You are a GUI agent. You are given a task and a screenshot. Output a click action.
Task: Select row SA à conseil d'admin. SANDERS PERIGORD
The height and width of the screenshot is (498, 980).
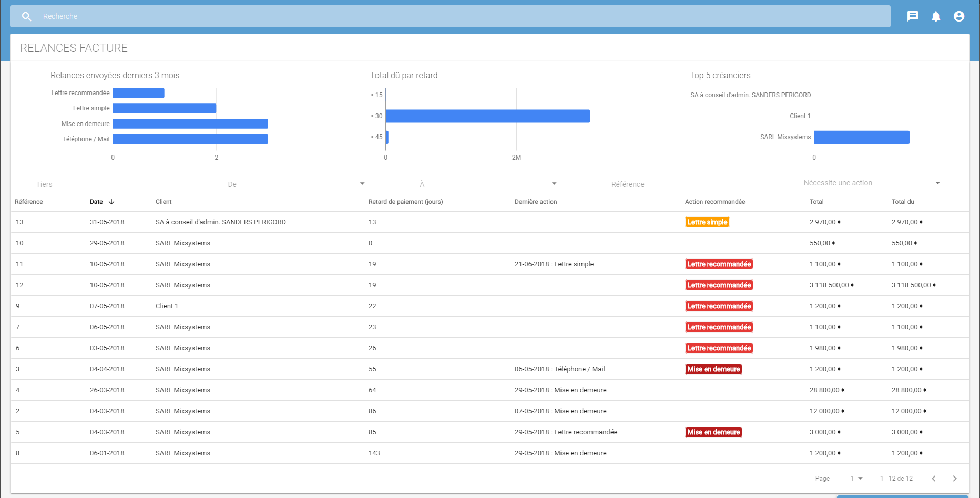point(490,222)
